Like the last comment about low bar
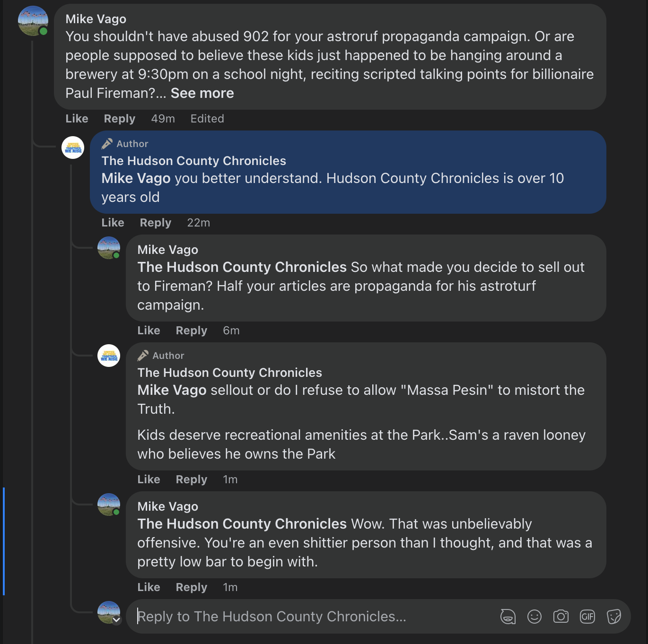 149,587
